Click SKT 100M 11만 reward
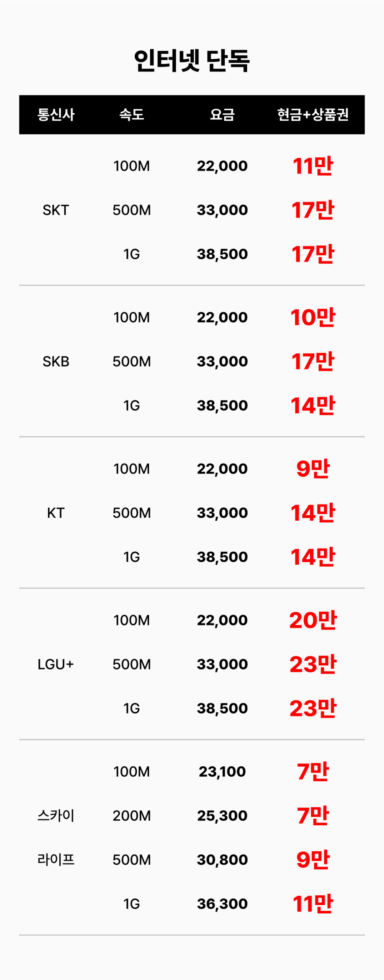Screen dimensions: 384x980 tap(313, 166)
